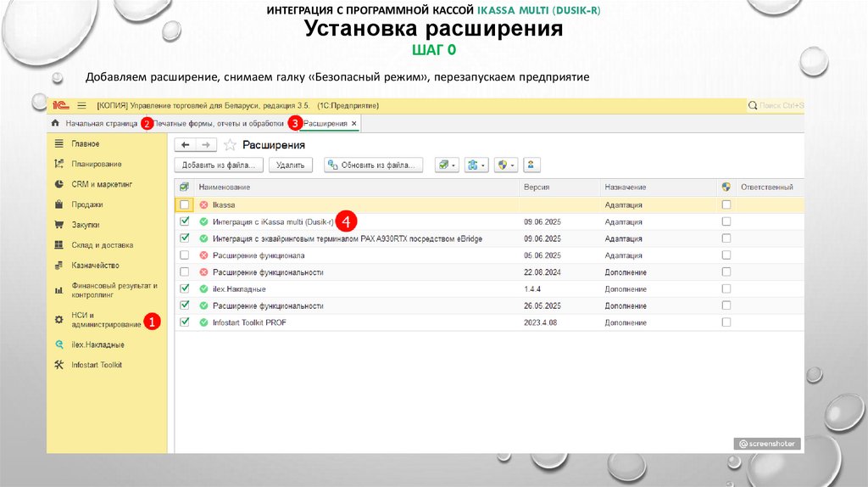This screenshot has width=868, height=487.
Task: Click green status icon of ilex.Накладные row
Action: click(203, 288)
